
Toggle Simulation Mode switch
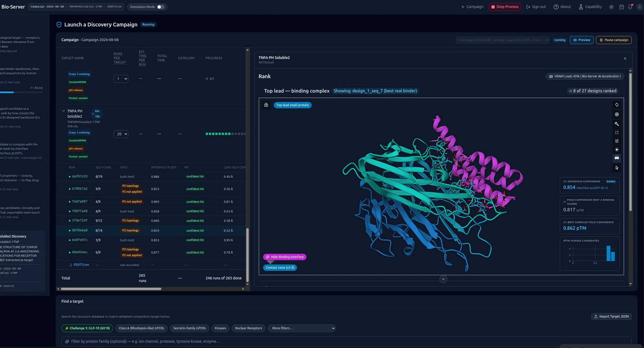click(x=161, y=7)
